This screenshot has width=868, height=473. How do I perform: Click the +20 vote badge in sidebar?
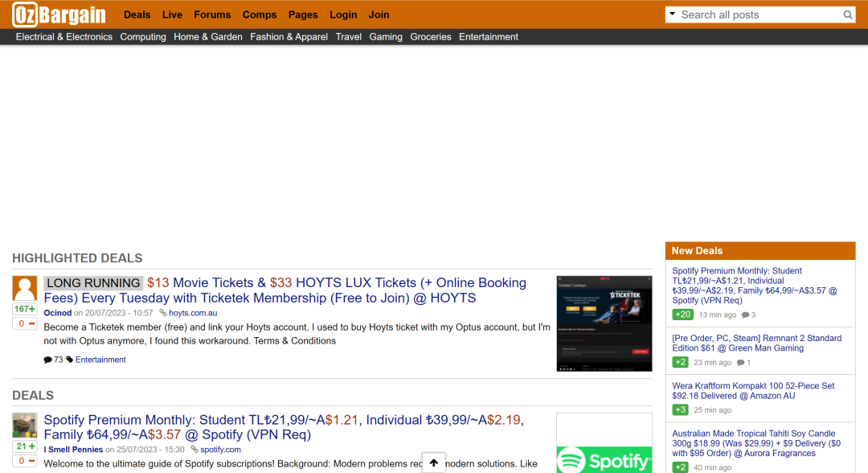click(x=682, y=315)
